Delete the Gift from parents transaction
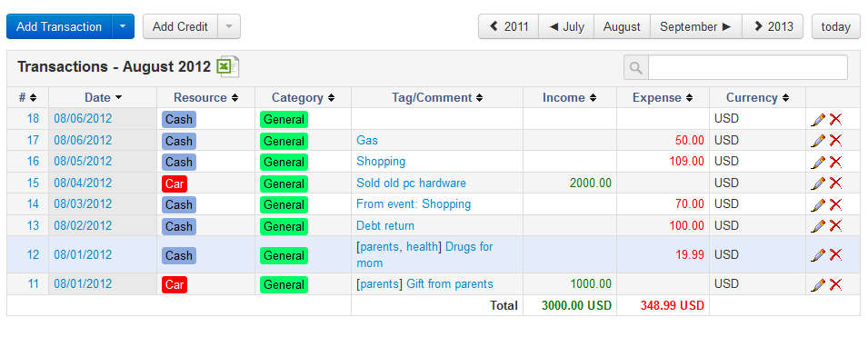868x337 pixels. (835, 284)
